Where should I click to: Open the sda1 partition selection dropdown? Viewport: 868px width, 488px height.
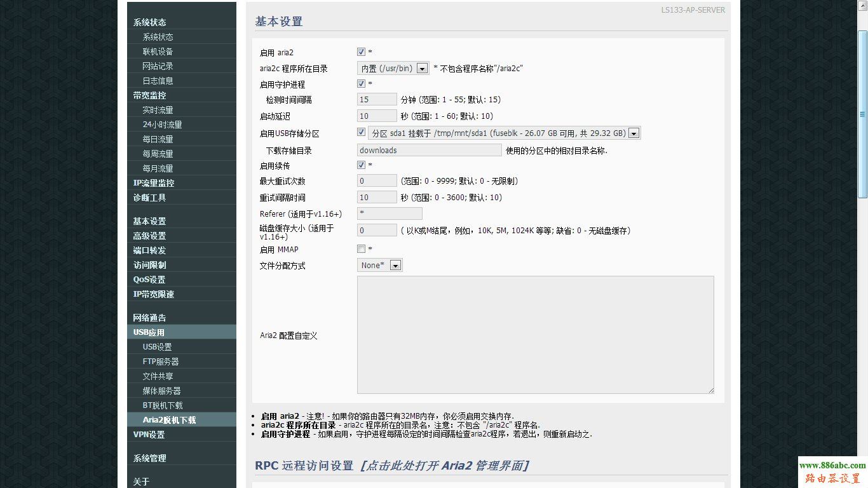[x=633, y=133]
